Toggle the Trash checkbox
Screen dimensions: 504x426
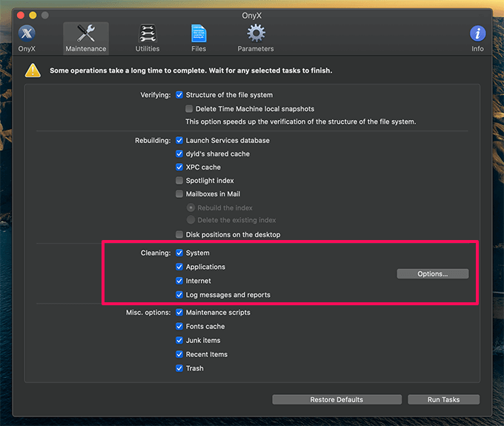[x=179, y=368]
